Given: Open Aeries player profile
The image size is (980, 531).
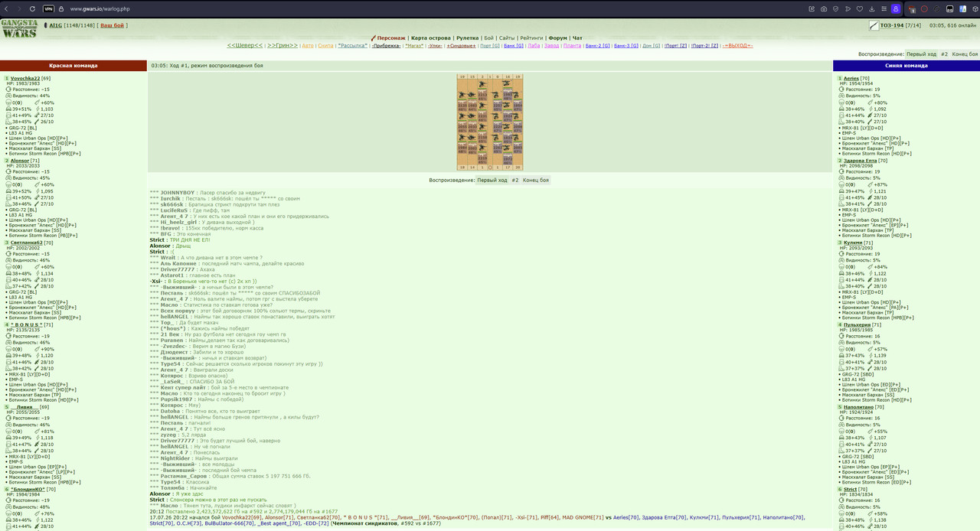Looking at the screenshot, I should pos(851,78).
